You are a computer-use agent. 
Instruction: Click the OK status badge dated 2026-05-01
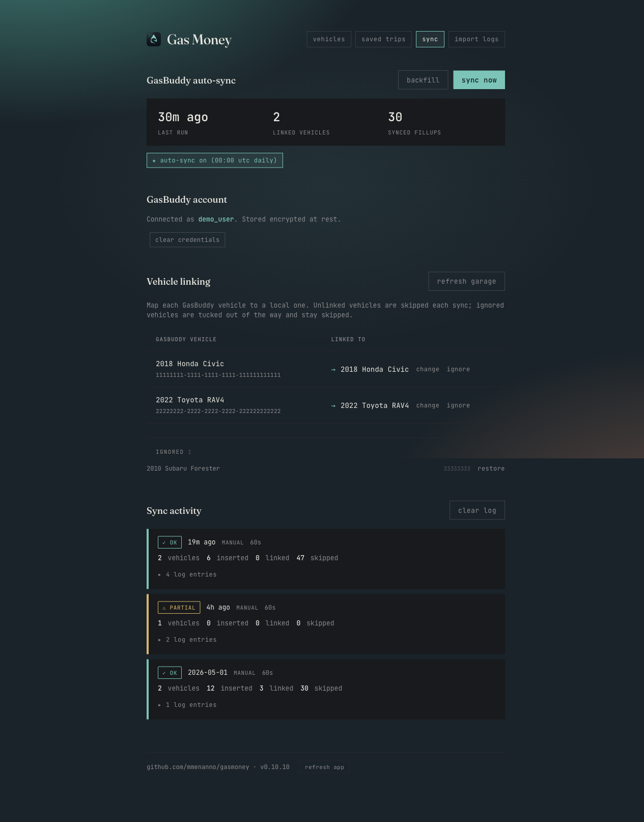(170, 673)
